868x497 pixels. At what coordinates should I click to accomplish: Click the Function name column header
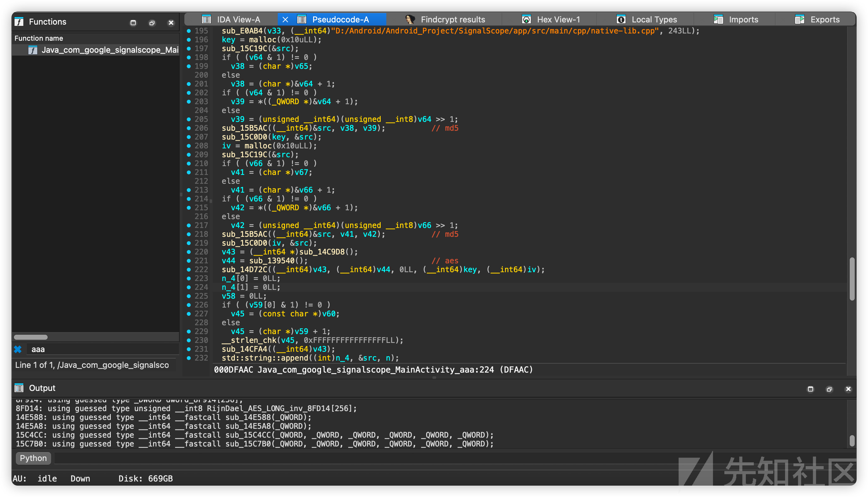pyautogui.click(x=96, y=38)
